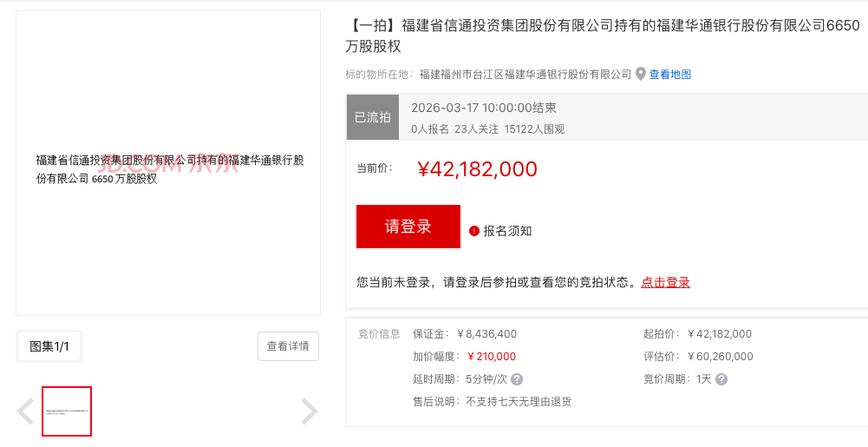This screenshot has width=868, height=447.
Task: Open the 查看地图 map link
Action: click(x=670, y=75)
